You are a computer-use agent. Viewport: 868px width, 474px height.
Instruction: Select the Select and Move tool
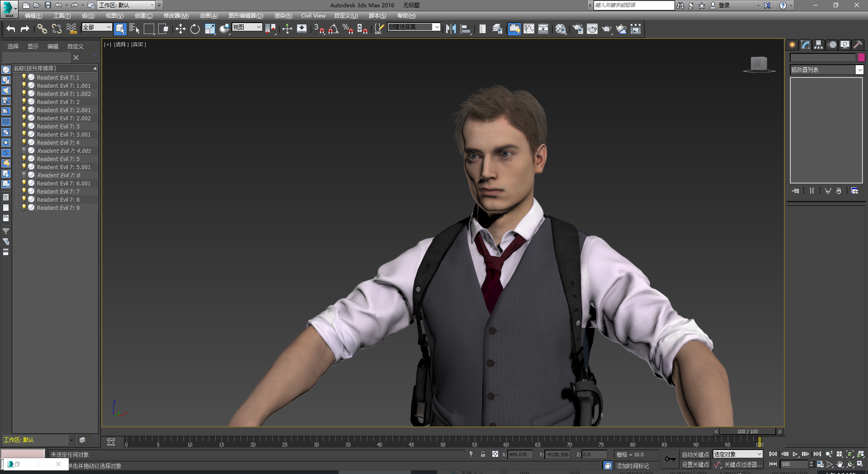pyautogui.click(x=180, y=29)
